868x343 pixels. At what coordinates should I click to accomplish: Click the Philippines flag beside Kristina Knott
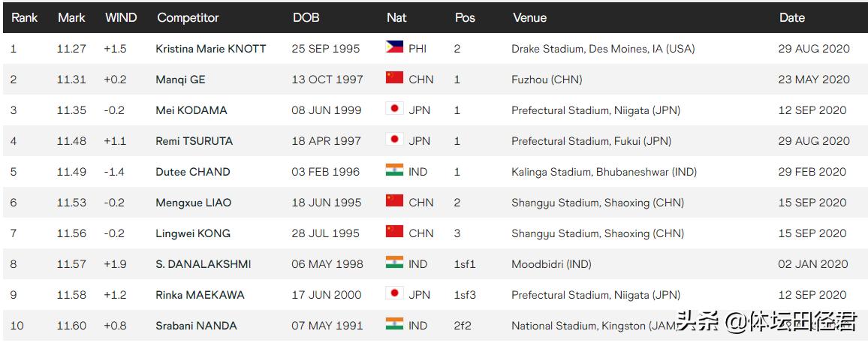(x=394, y=47)
